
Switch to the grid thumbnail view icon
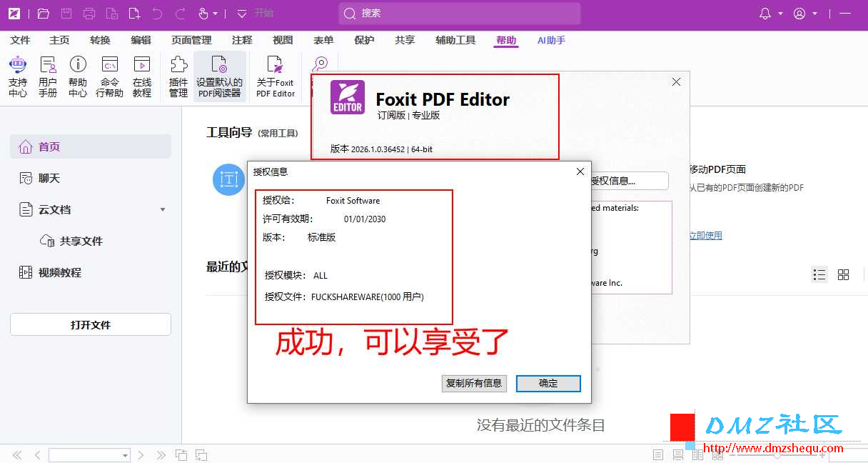(843, 274)
